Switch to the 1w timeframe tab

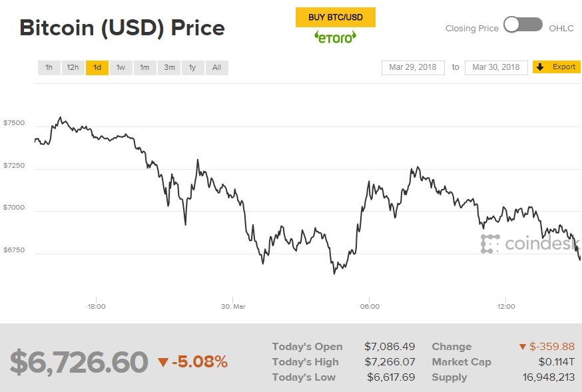(120, 67)
